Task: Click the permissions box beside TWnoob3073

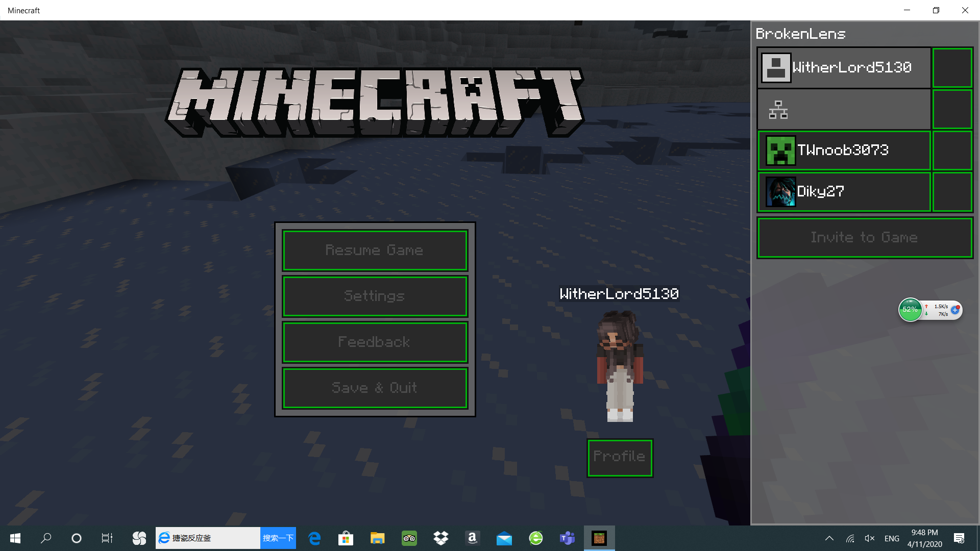Action: coord(952,150)
